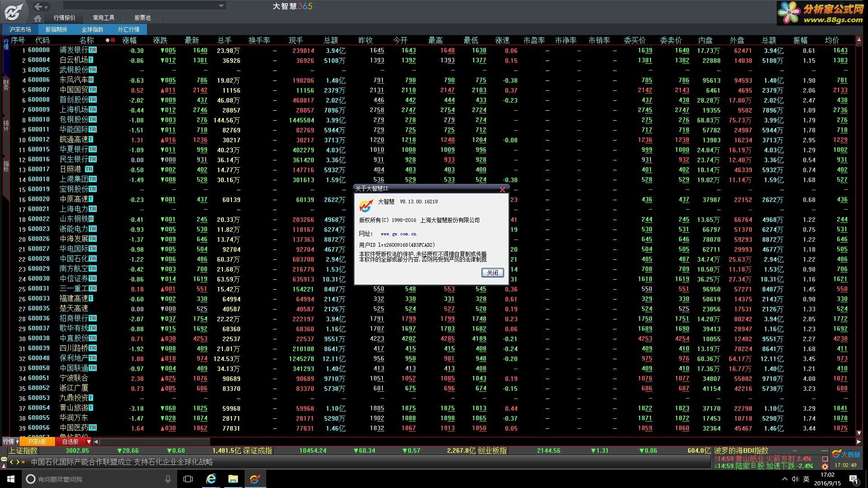Click the 大智慧 main logo icon
The image size is (868, 488).
click(x=14, y=11)
